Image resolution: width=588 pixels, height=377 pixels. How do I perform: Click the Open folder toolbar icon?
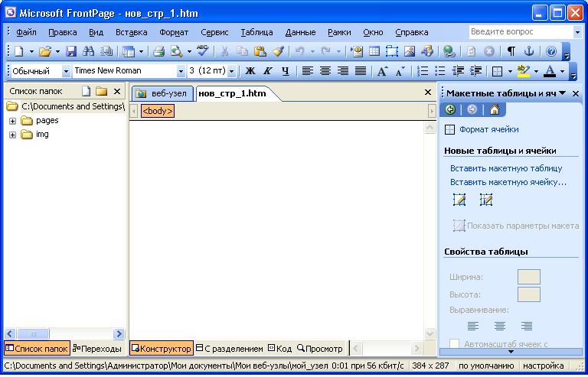pyautogui.click(x=44, y=51)
